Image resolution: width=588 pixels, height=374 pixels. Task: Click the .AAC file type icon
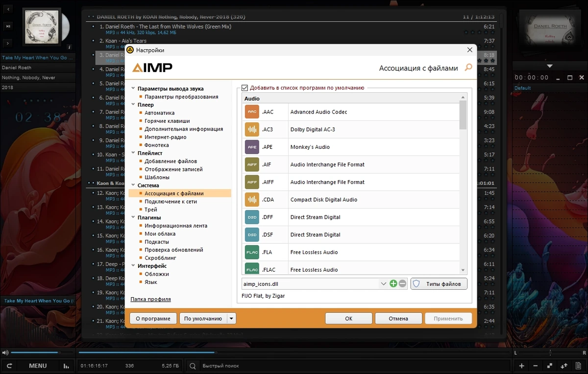[252, 112]
